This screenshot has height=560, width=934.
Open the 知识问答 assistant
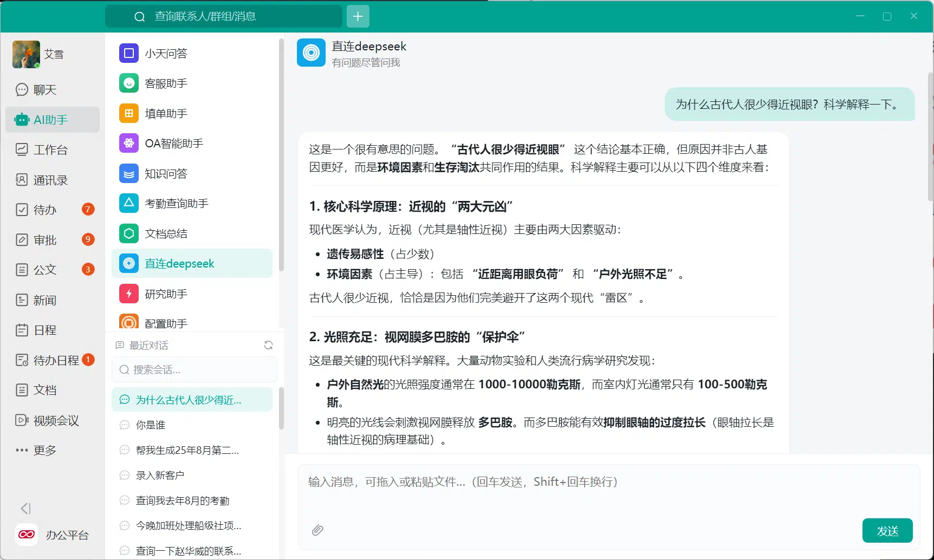192,173
